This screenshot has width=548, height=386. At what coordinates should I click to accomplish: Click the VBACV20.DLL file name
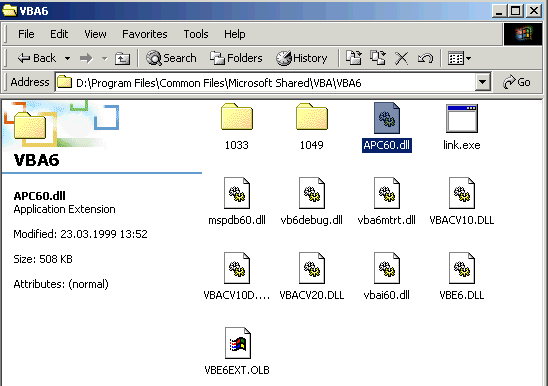coord(312,295)
